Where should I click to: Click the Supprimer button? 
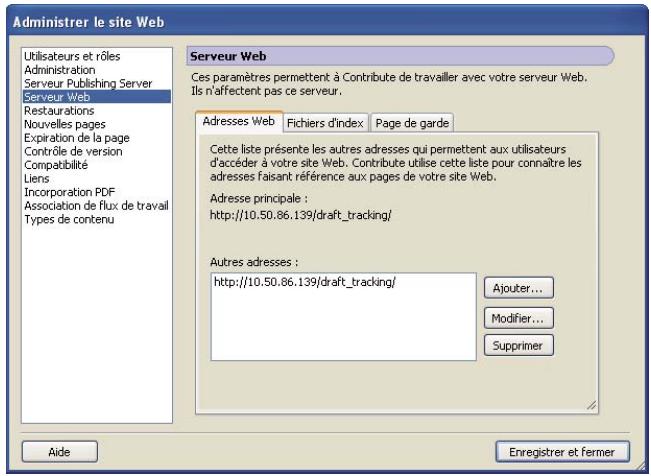(519, 345)
